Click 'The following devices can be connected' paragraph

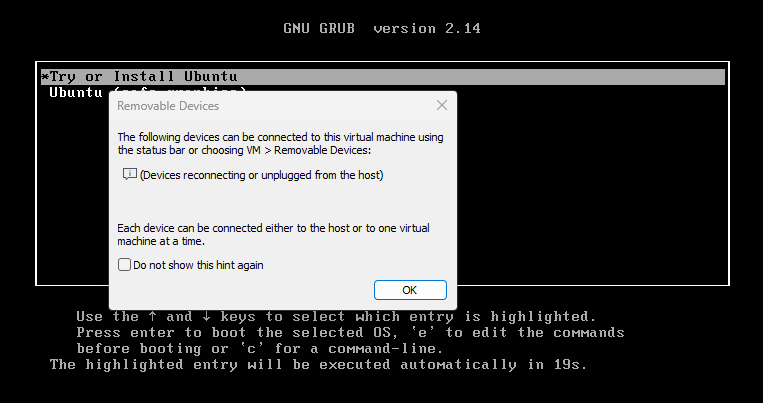tap(280, 144)
